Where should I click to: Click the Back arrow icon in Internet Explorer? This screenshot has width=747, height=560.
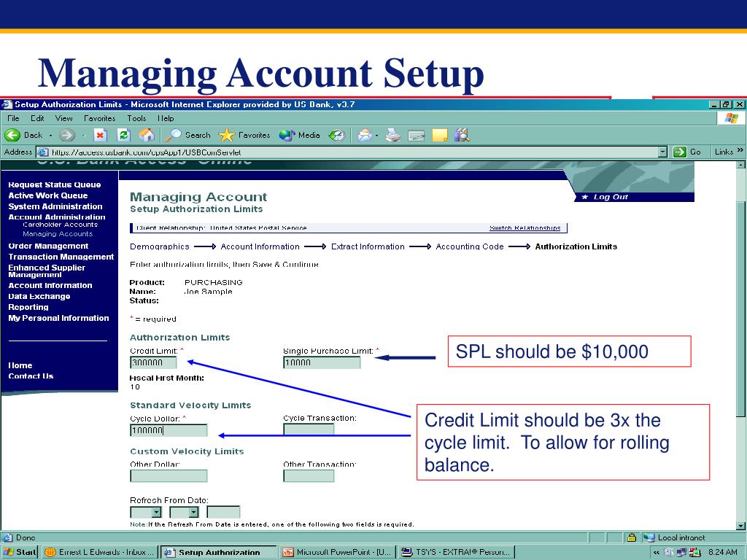pos(12,135)
